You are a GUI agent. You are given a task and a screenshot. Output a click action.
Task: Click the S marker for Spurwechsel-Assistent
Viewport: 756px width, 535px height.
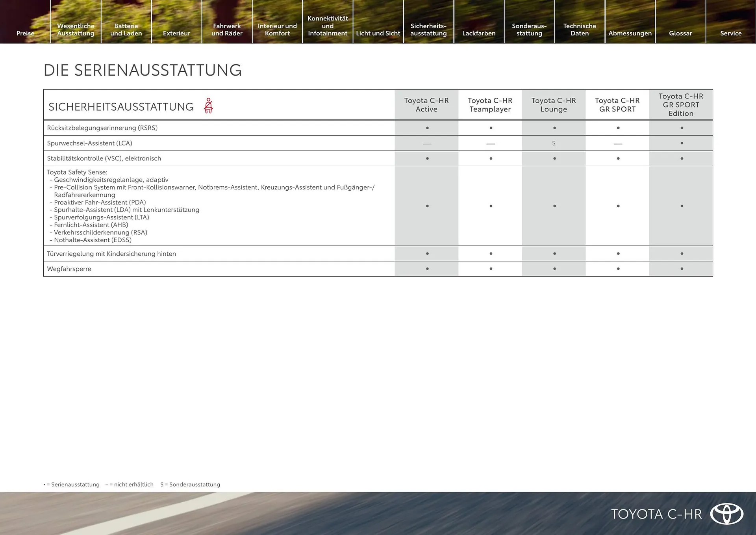554,143
